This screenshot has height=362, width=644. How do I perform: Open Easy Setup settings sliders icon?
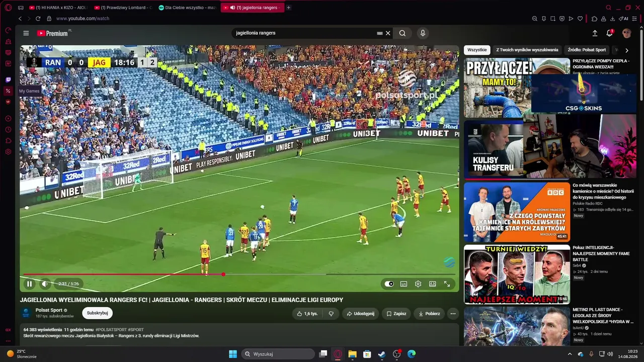[634, 19]
